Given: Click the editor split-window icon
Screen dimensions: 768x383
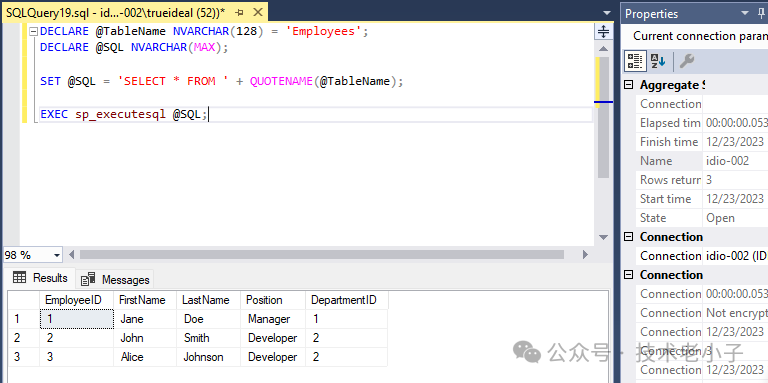Looking at the screenshot, I should pyautogui.click(x=603, y=32).
